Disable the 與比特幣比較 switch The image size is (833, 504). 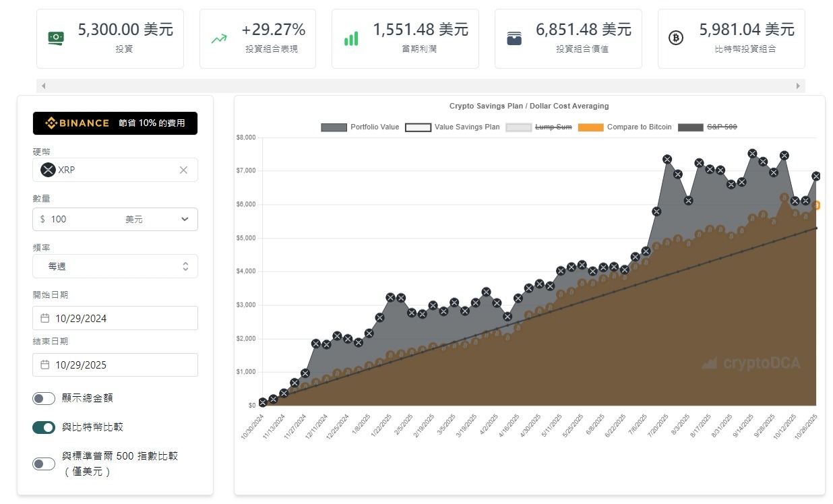pos(44,427)
